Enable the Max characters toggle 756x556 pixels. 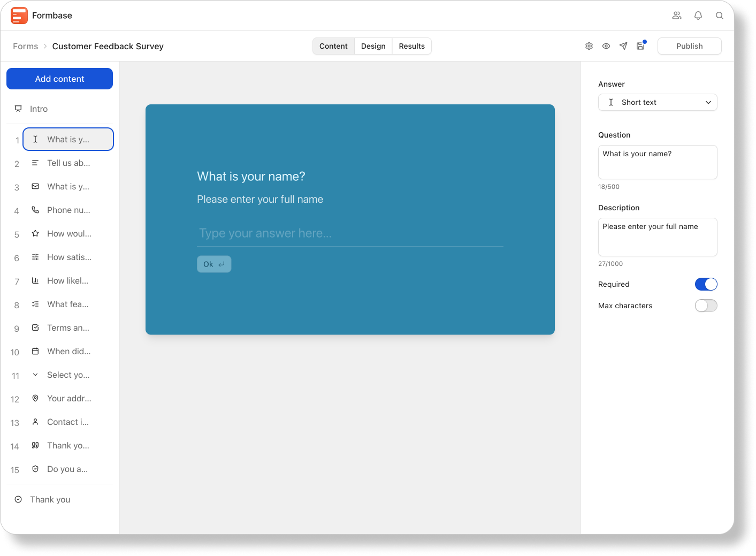(706, 306)
